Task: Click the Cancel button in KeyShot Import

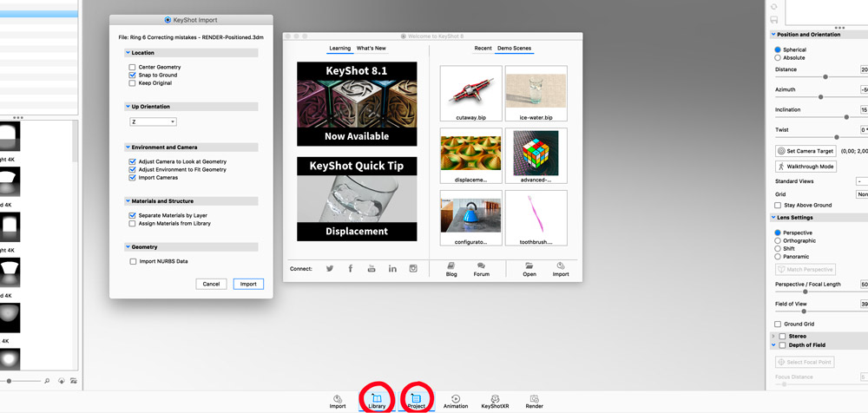Action: pos(211,284)
